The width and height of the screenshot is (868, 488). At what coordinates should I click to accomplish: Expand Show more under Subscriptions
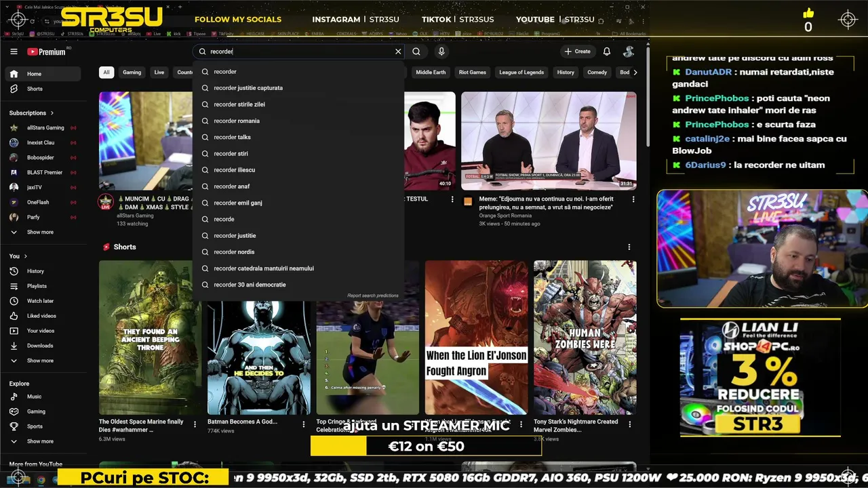click(x=43, y=232)
